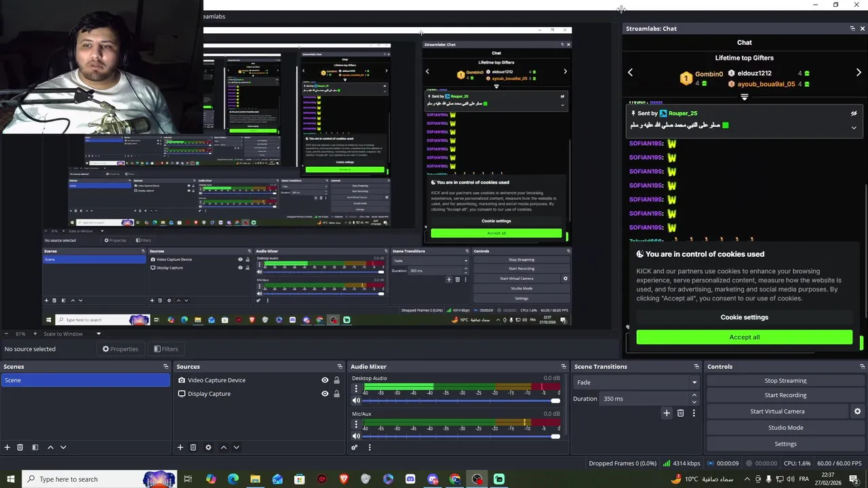Move the scene up in Scenes panel

[x=50, y=447]
